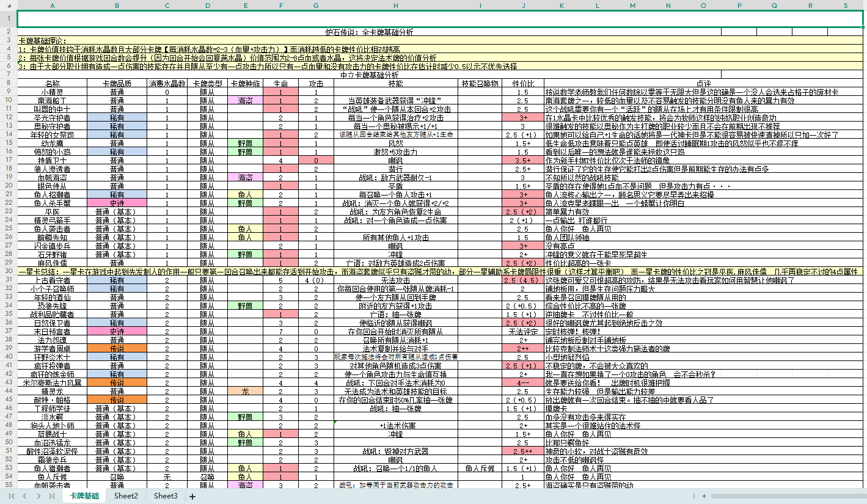Image resolution: width=867 pixels, height=504 pixels.
Task: Click the 消费水晶数 header cell
Action: [167, 84]
